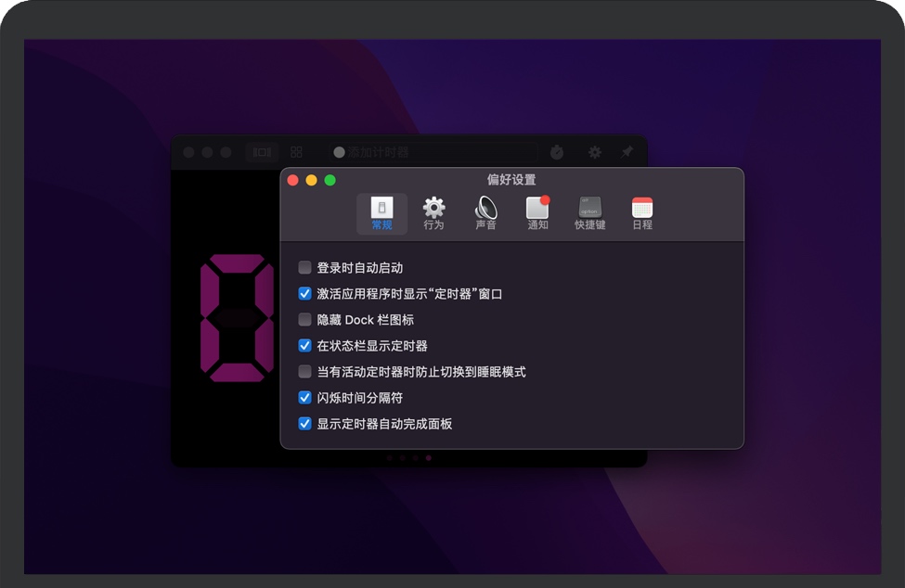Uncheck 显示定时器自动完成面板 option
Screen dimensions: 905x588
pyautogui.click(x=304, y=424)
